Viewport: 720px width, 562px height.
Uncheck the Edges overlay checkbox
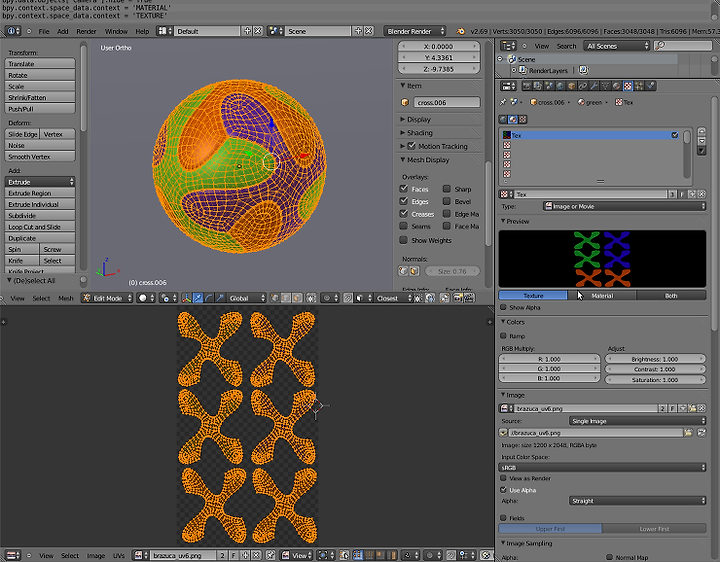404,201
